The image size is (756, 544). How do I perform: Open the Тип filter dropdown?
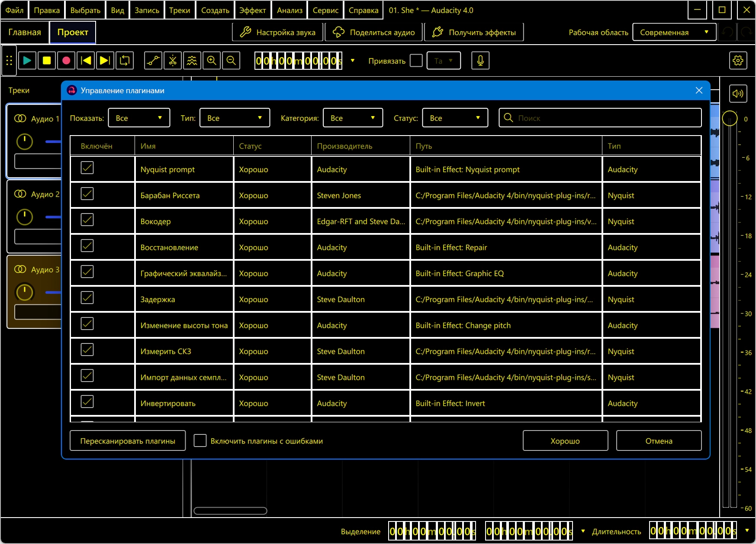[235, 118]
